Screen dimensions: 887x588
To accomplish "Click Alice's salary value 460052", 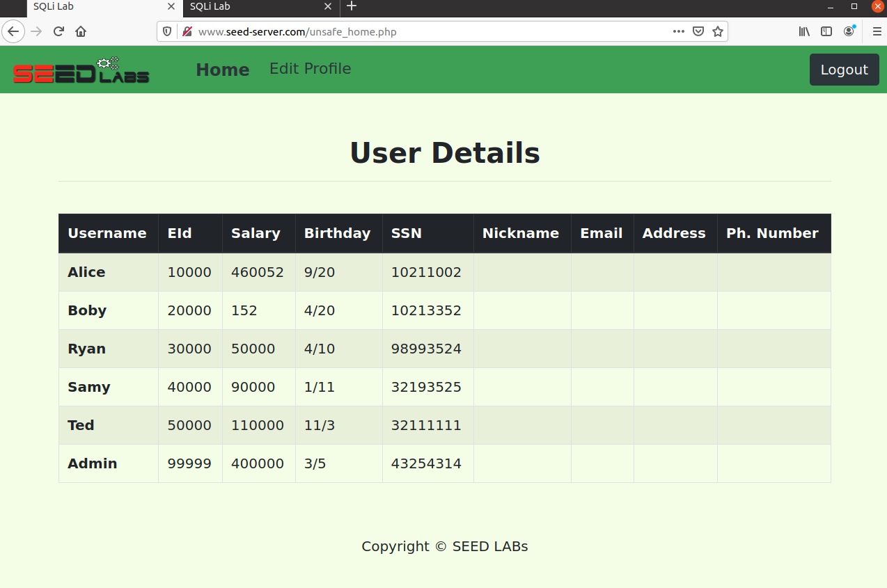I will click(x=258, y=272).
